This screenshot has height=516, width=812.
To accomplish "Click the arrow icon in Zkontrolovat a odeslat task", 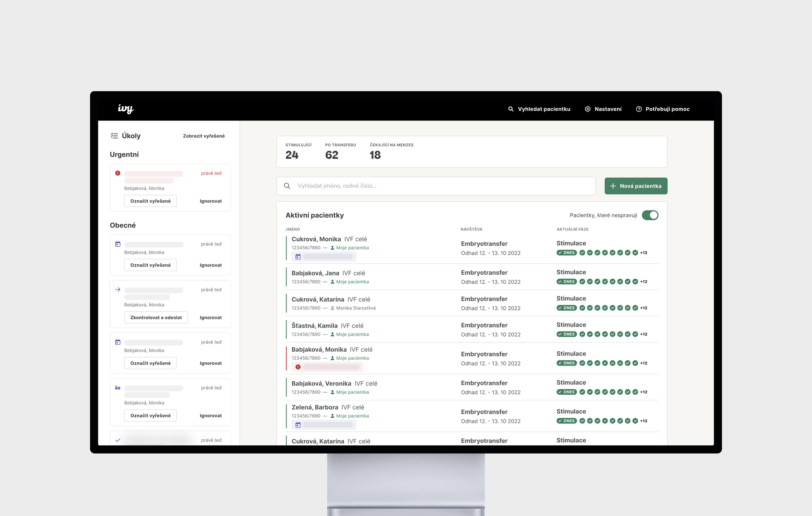I will pyautogui.click(x=118, y=290).
